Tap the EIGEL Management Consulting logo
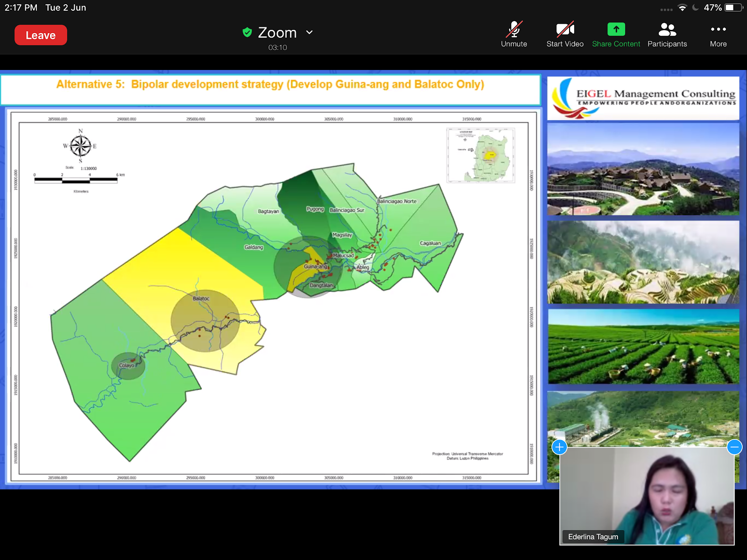This screenshot has width=747, height=560. [643, 98]
